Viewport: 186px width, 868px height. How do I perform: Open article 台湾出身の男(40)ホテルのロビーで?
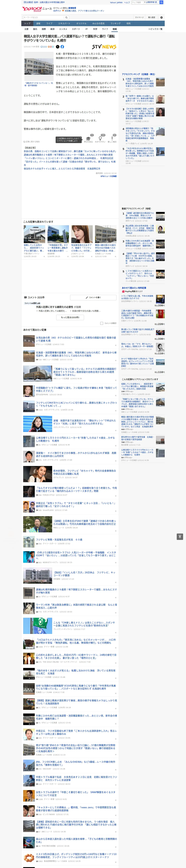pyautogui.click(x=76, y=339)
